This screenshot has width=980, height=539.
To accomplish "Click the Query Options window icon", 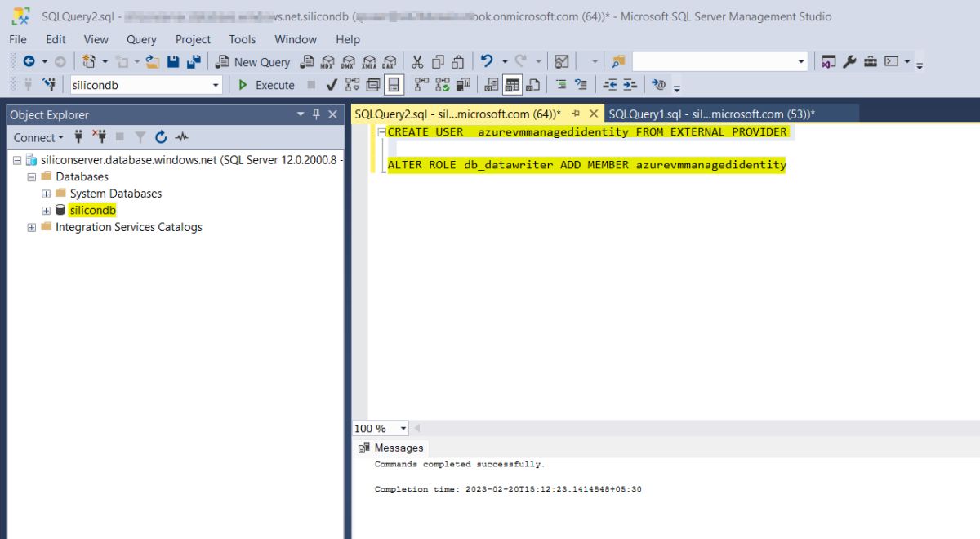I will click(373, 84).
